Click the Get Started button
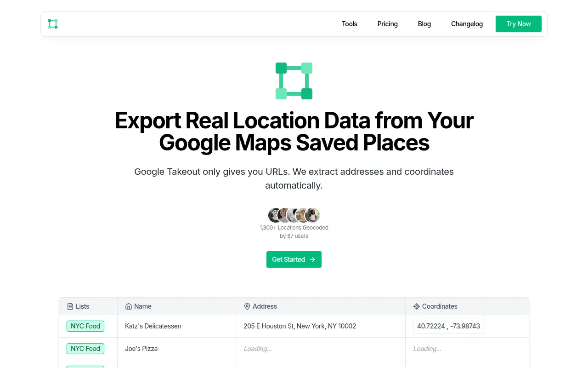The image size is (588, 368). point(294,259)
